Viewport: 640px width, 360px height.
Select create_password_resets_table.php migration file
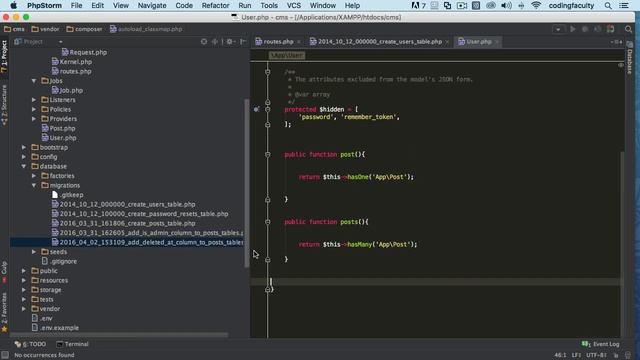(x=140, y=214)
